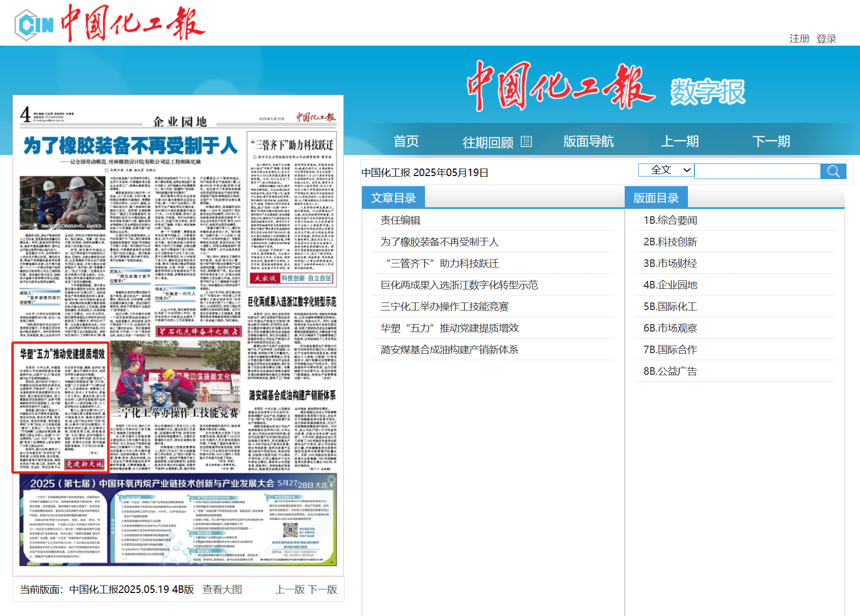Open 版面导航 in the navigation bar
Screen dimensions: 860x616
[588, 141]
